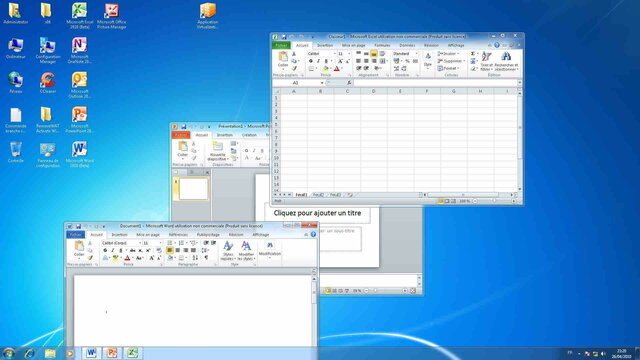Switch to Insertion tab in Word
The height and width of the screenshot is (360, 640).
point(119,235)
